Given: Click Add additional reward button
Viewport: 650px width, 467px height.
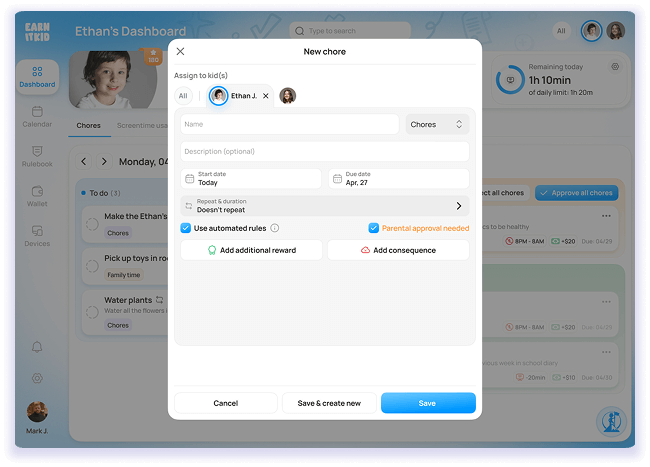Looking at the screenshot, I should point(251,250).
